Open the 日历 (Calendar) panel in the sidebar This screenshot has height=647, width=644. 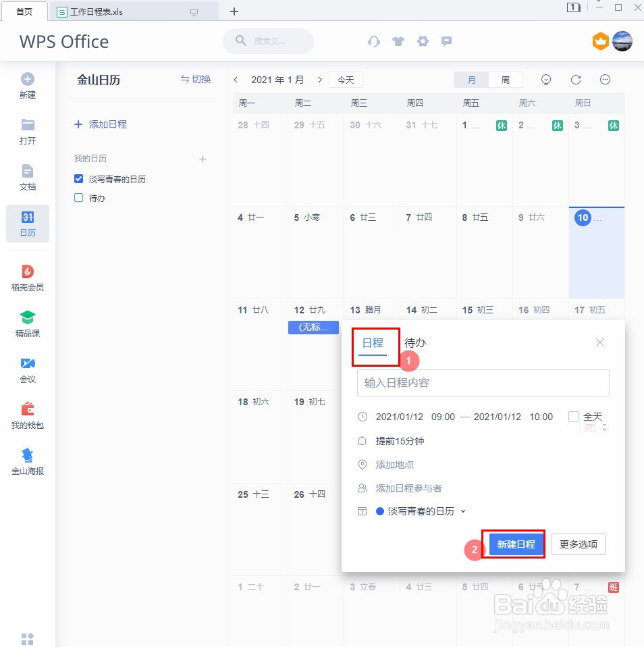point(27,223)
